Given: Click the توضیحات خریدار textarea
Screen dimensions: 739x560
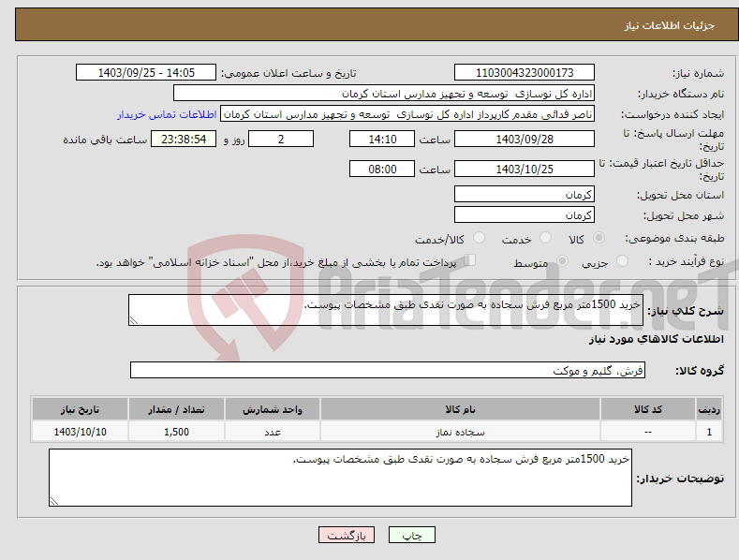Looking at the screenshot, I should 340,478.
